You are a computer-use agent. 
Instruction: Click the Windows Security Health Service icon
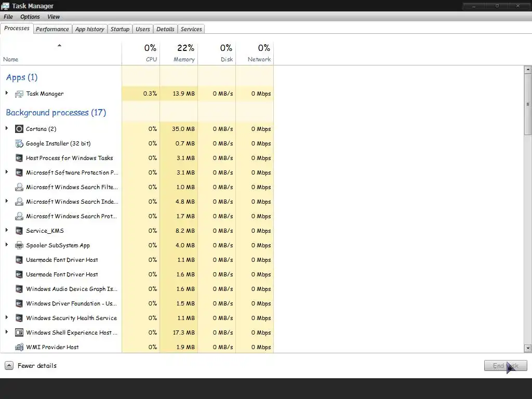click(x=19, y=318)
